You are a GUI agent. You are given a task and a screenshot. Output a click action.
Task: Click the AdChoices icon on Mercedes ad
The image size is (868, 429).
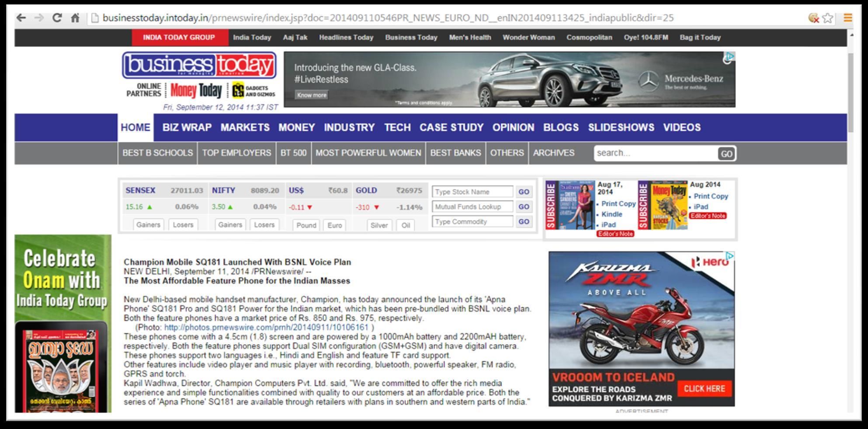[729, 57]
